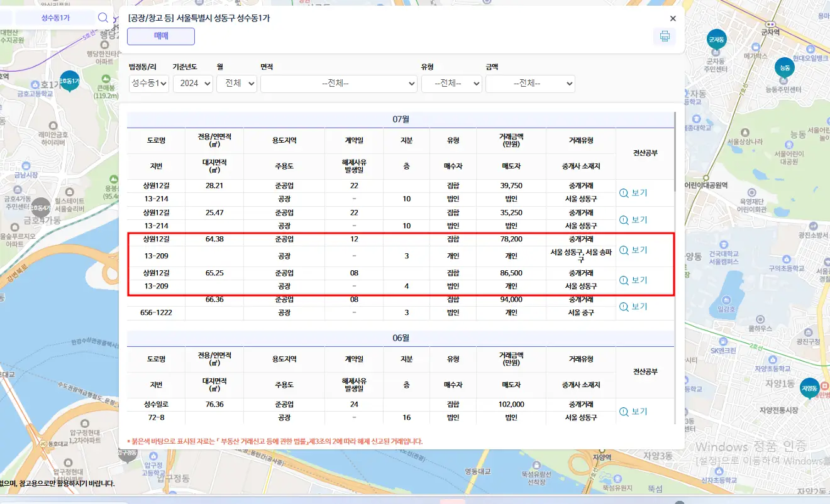Click the grey 금호동4가 map marker
The image size is (830, 504).
(x=40, y=207)
